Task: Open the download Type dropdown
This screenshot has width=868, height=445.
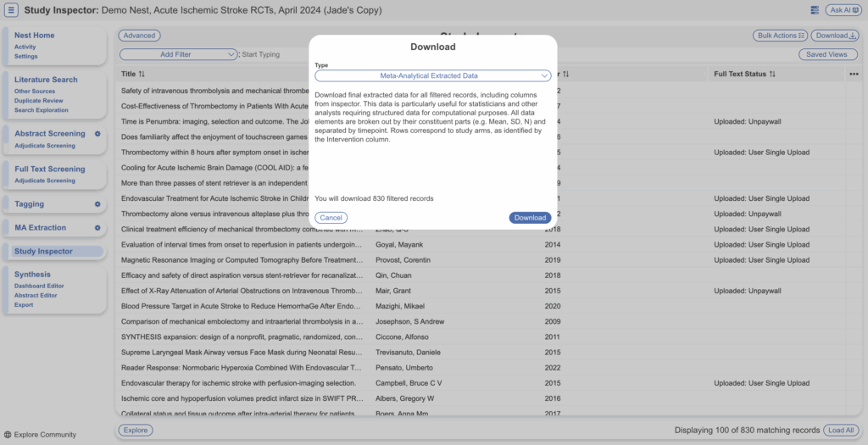Action: 433,75
